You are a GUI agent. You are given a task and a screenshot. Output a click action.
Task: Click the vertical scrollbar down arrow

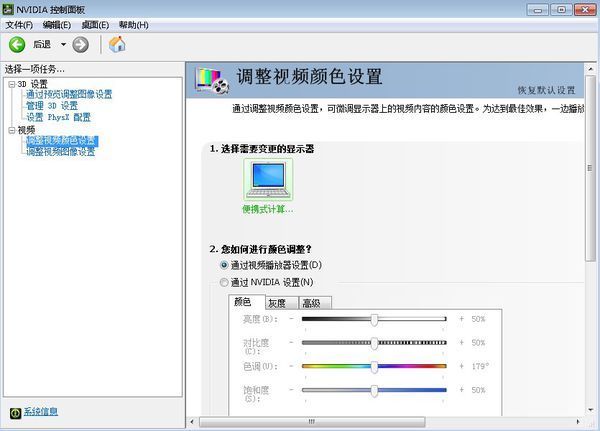pyautogui.click(x=591, y=410)
